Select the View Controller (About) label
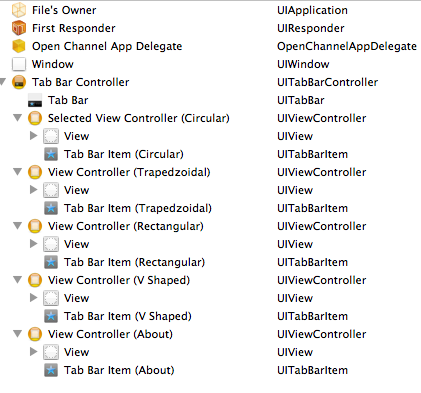 click(x=110, y=334)
